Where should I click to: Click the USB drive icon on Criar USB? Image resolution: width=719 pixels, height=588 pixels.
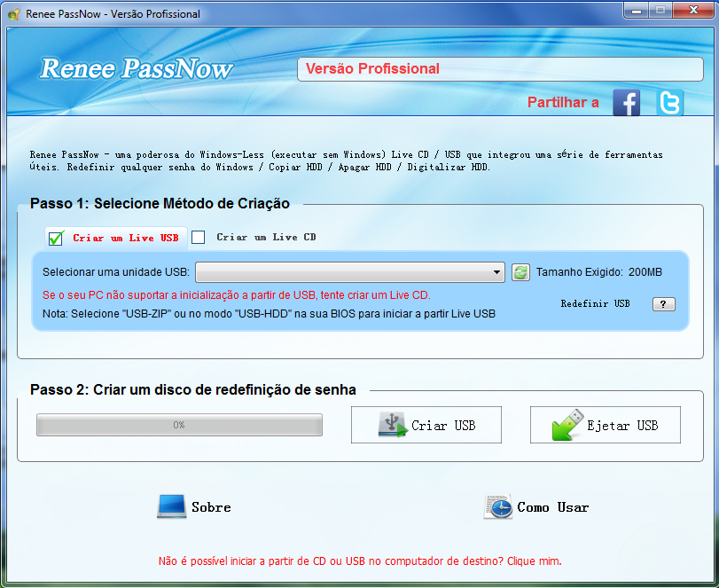pos(393,425)
